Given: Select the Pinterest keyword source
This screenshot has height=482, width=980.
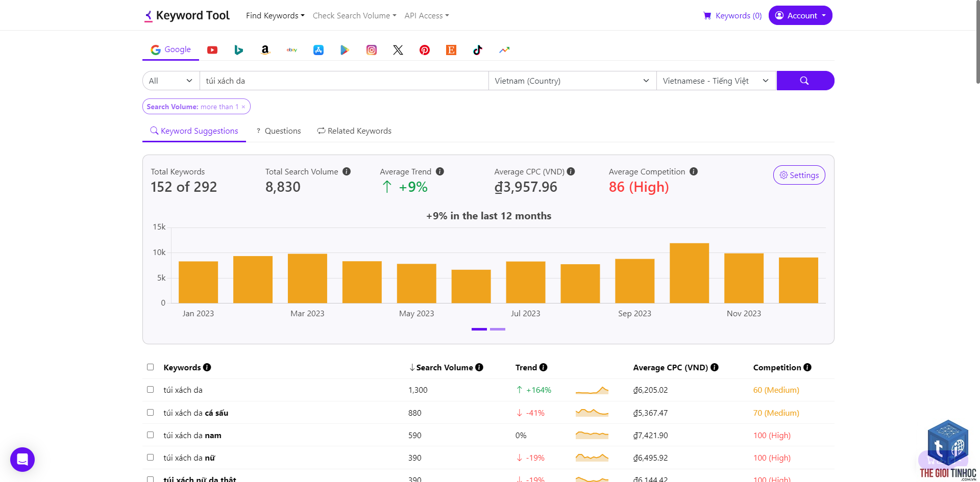Looking at the screenshot, I should (x=425, y=50).
